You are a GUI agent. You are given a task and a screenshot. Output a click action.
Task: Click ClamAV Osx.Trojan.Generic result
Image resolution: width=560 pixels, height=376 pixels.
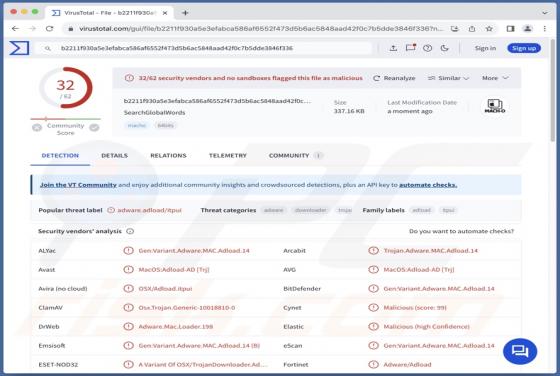[186, 307]
